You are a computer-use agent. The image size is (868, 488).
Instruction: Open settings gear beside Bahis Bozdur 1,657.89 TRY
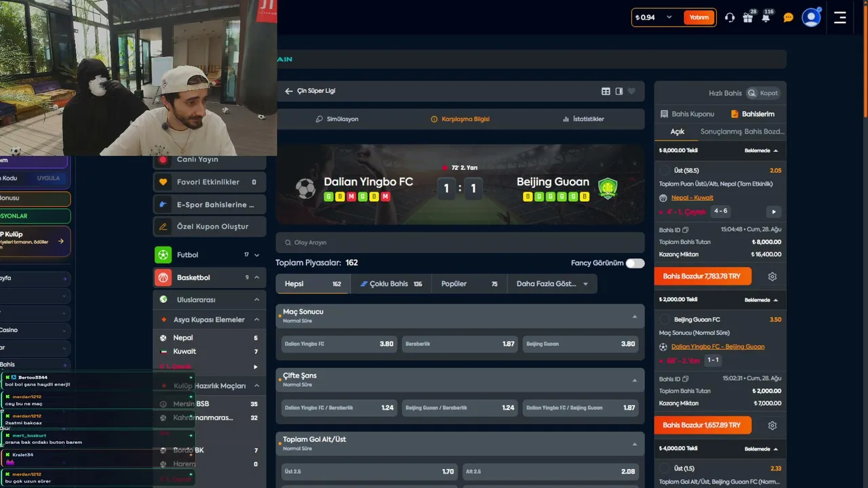[x=772, y=426]
